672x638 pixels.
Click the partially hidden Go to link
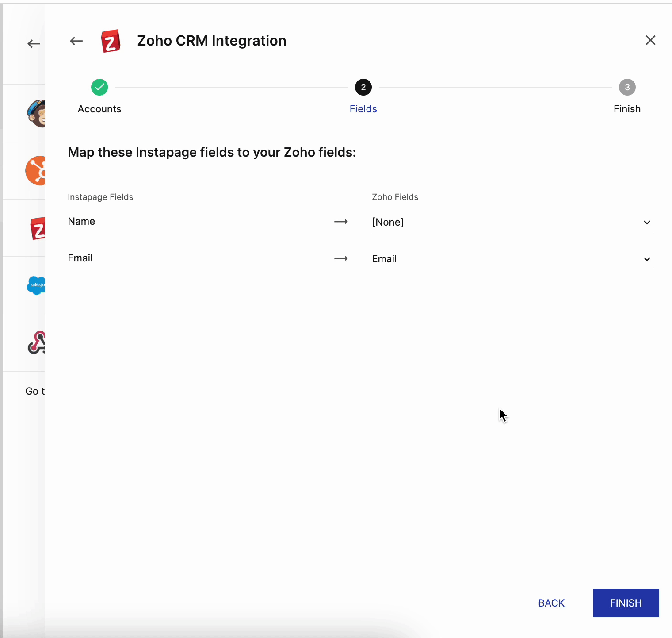[x=35, y=391]
